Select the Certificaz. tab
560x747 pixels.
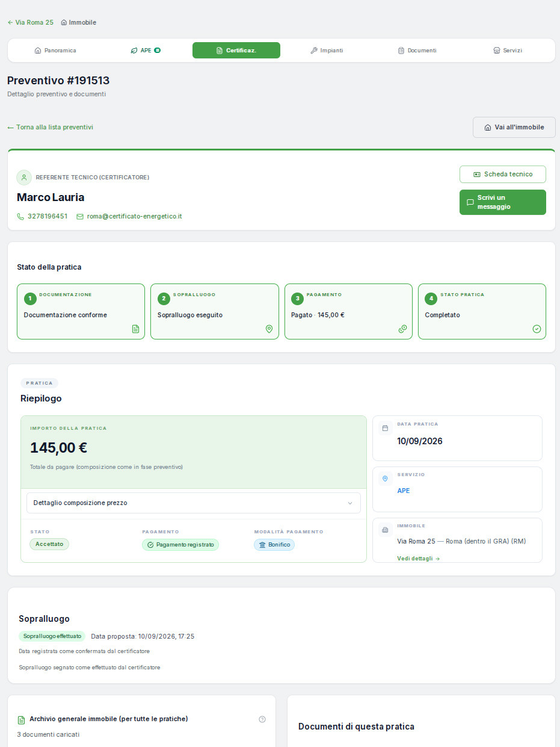tap(236, 51)
